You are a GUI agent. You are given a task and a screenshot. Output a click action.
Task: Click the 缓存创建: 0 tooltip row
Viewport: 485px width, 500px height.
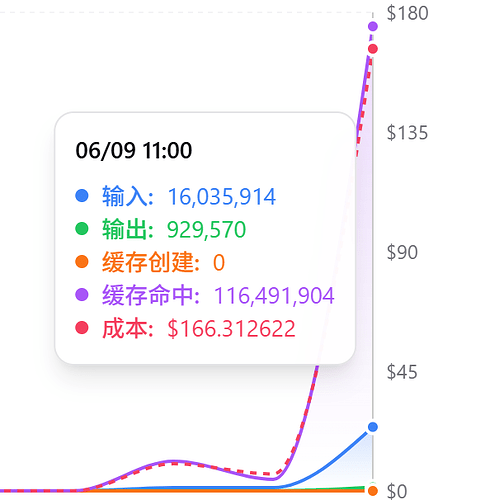coord(150,262)
